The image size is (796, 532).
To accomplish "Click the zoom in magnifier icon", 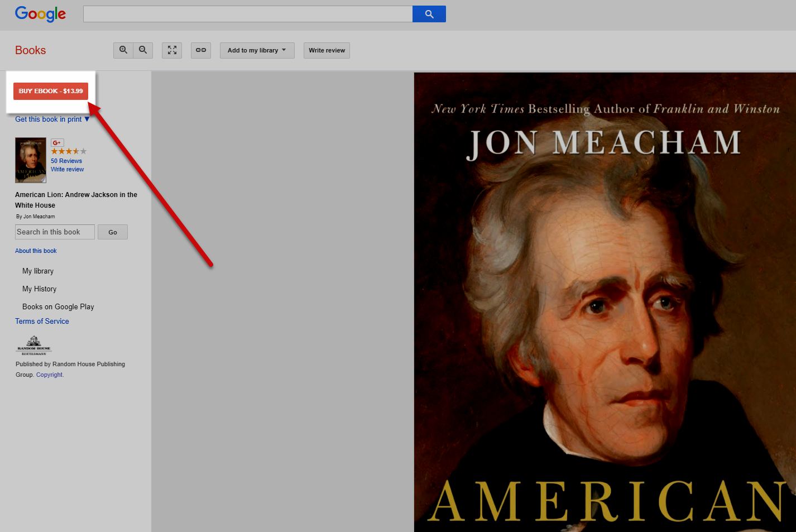I will (123, 50).
